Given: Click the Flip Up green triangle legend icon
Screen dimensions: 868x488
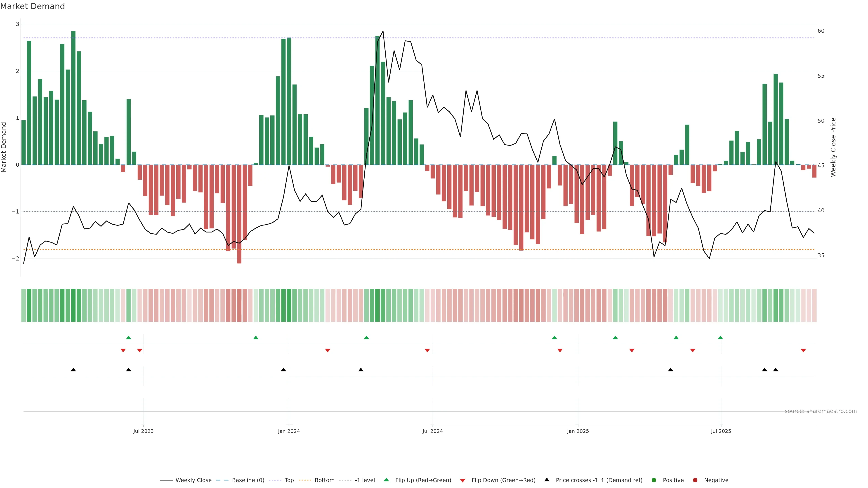Looking at the screenshot, I should 386,480.
